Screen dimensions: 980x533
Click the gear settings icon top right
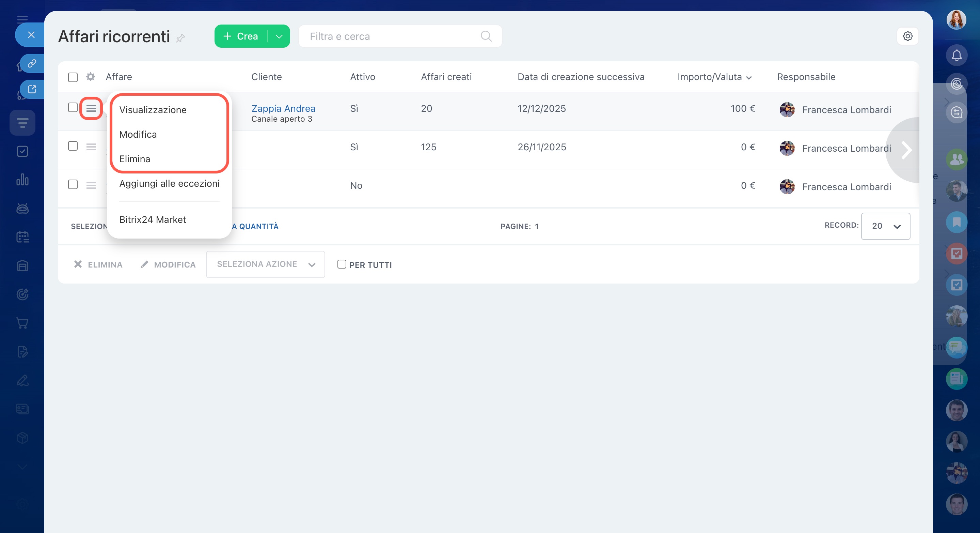907,36
